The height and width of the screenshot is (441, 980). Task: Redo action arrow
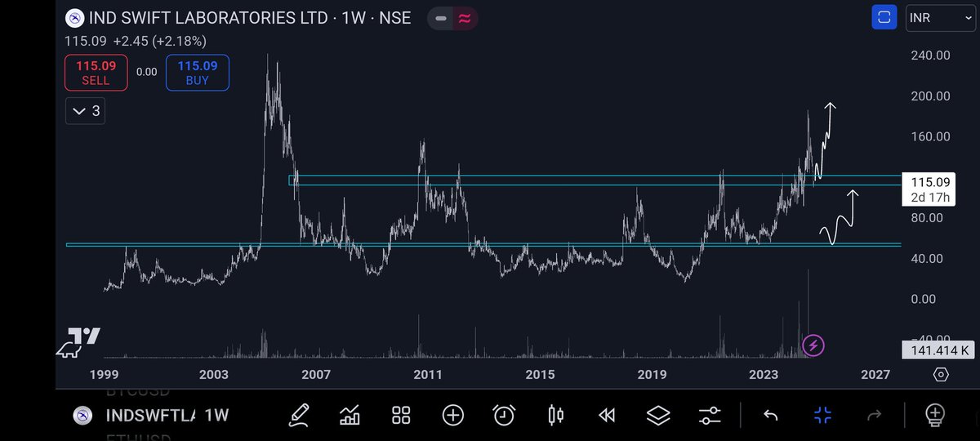click(874, 415)
